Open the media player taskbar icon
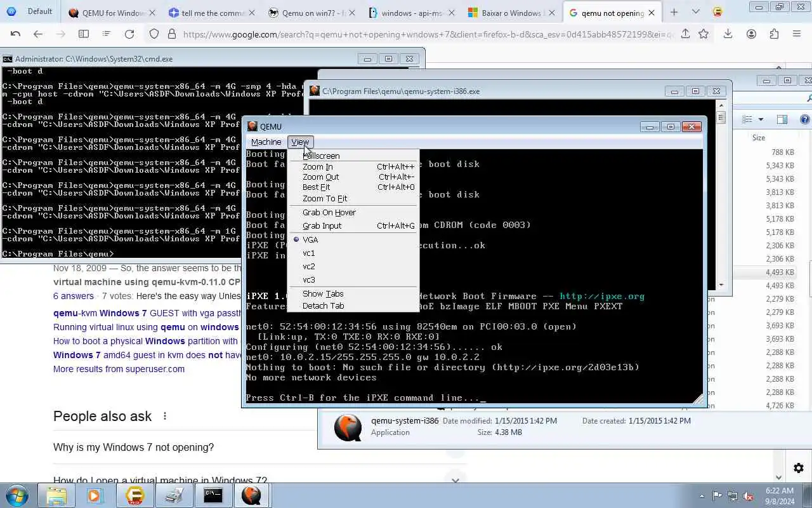The height and width of the screenshot is (508, 812). 95,495
